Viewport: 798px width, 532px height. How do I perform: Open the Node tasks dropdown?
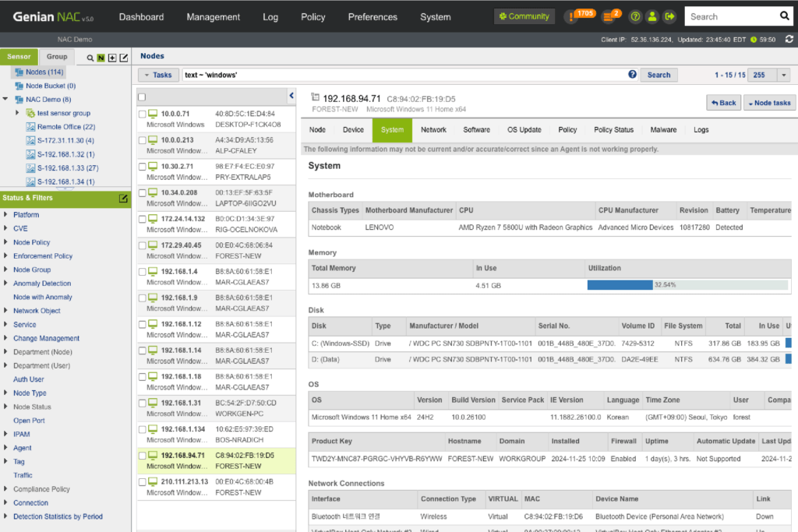point(768,103)
